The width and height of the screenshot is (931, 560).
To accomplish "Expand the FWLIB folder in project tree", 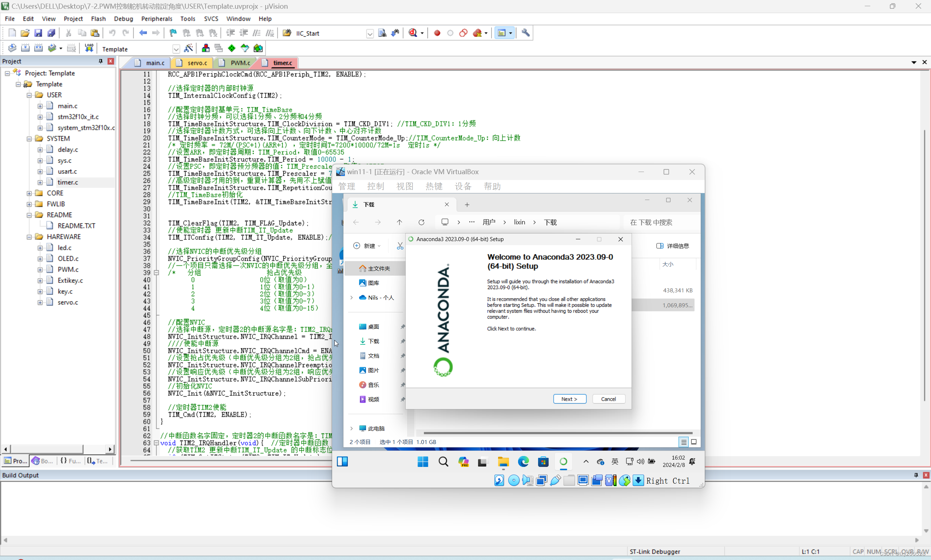I will 29,204.
